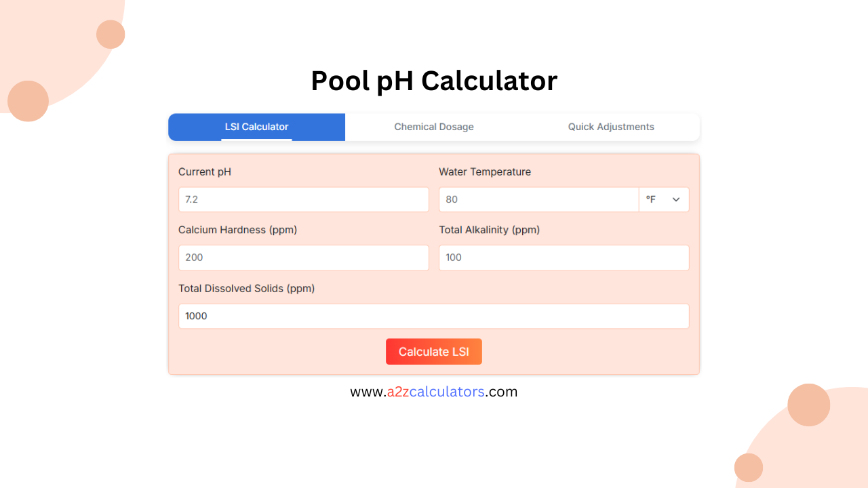Screen dimensions: 868x488
Task: Visit the a2zcalculators.com link
Action: point(434,392)
